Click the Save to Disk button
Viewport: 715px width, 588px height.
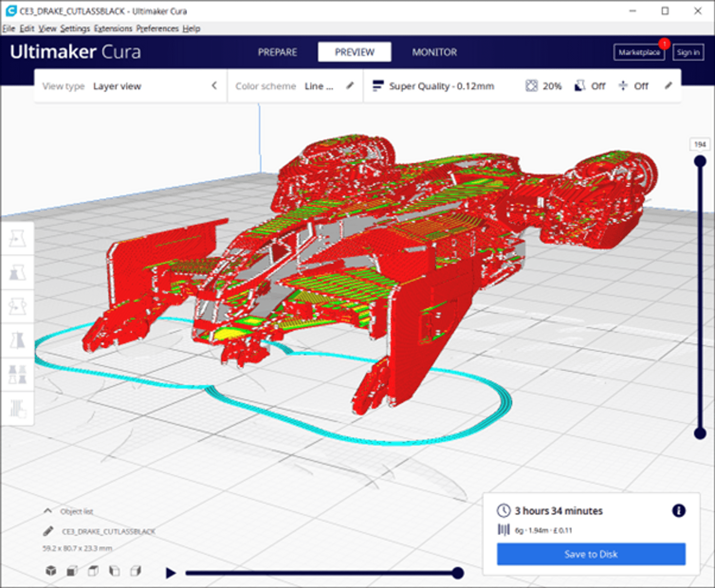click(591, 554)
